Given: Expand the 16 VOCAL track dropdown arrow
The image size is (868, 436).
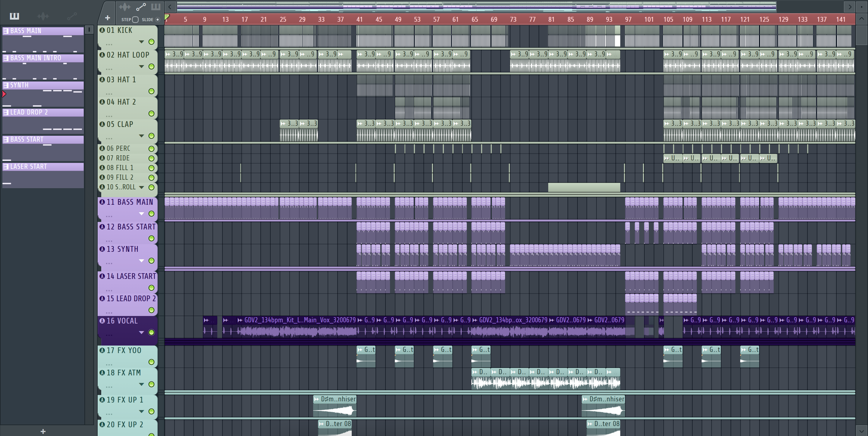Looking at the screenshot, I should pyautogui.click(x=142, y=333).
